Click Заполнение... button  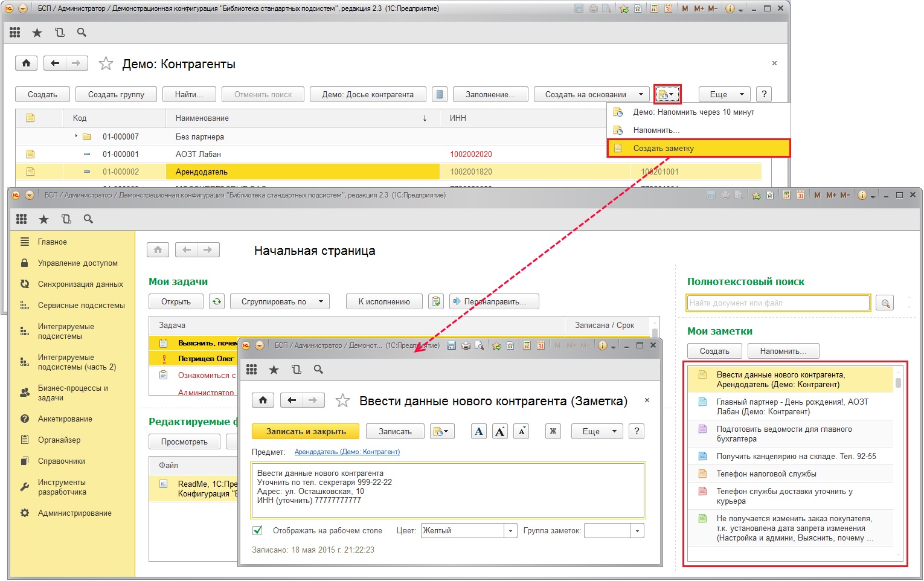point(490,94)
